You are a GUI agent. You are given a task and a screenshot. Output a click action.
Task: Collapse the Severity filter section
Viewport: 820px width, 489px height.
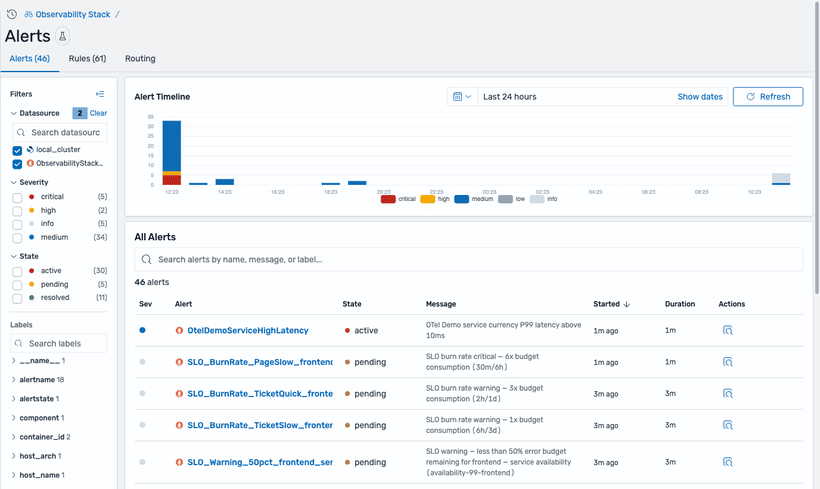[x=14, y=183]
